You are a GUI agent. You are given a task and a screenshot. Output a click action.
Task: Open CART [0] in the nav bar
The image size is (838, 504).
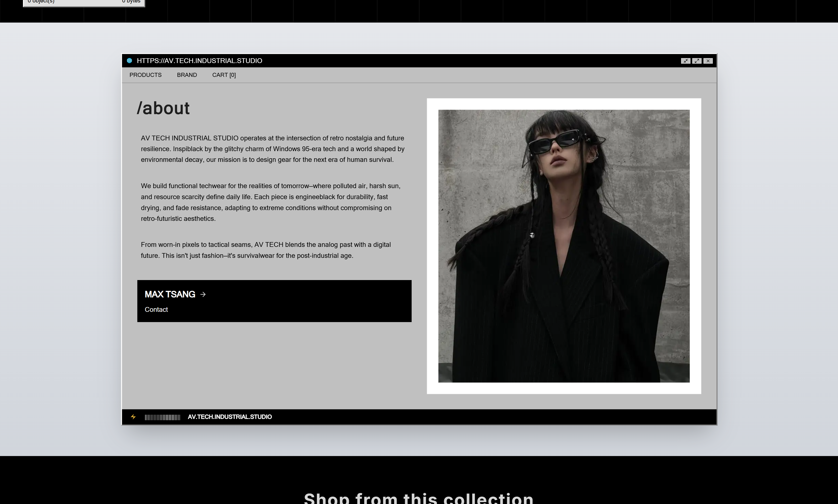[224, 75]
